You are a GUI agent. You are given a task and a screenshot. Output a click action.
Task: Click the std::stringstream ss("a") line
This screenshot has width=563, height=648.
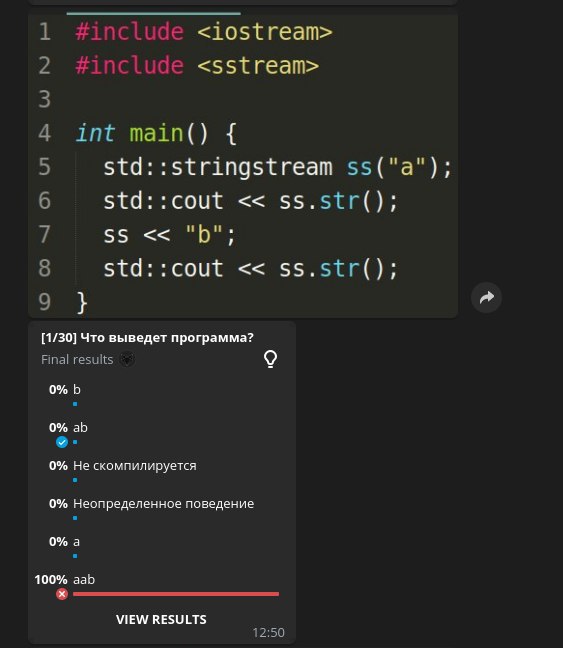pyautogui.click(x=278, y=167)
